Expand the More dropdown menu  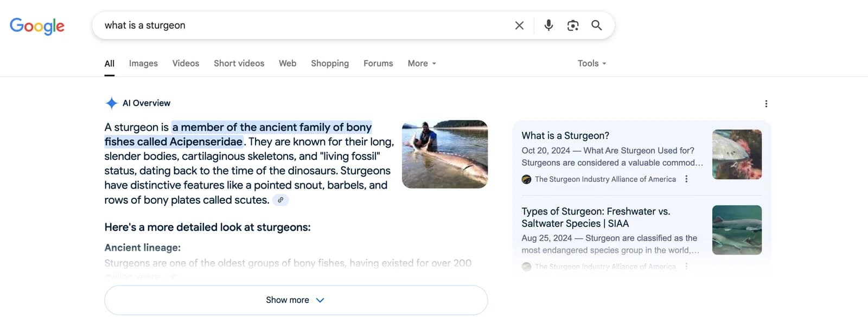coord(422,63)
